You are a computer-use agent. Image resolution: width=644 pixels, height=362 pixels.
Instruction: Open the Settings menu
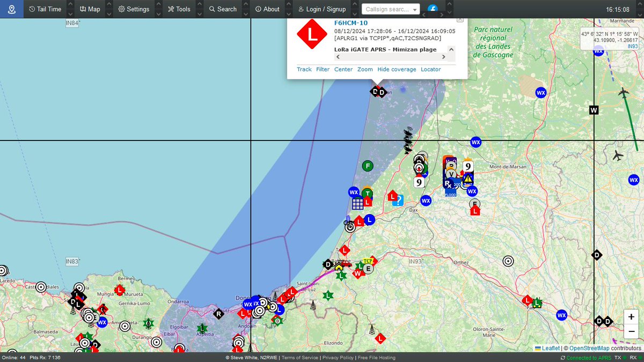[134, 9]
